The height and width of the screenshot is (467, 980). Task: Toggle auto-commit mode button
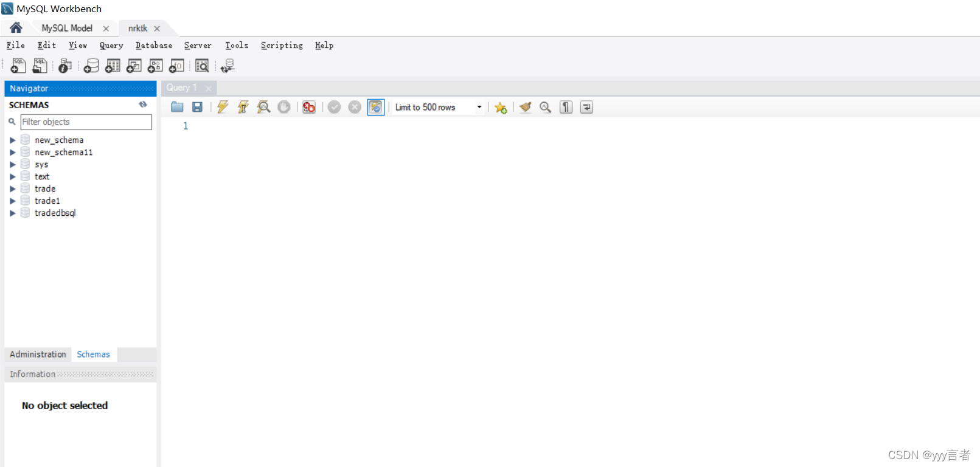coord(376,107)
